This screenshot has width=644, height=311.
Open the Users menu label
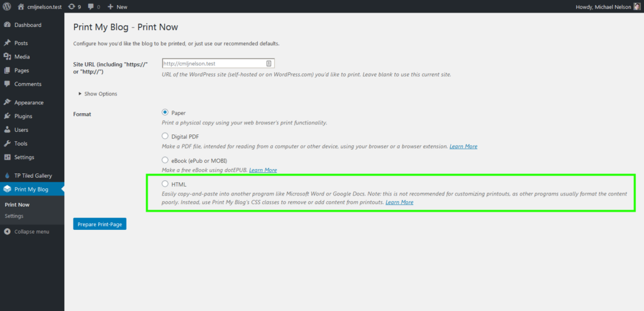(21, 129)
